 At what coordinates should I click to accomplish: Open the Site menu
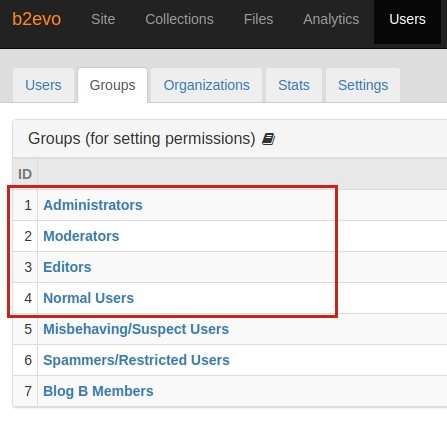(x=103, y=19)
